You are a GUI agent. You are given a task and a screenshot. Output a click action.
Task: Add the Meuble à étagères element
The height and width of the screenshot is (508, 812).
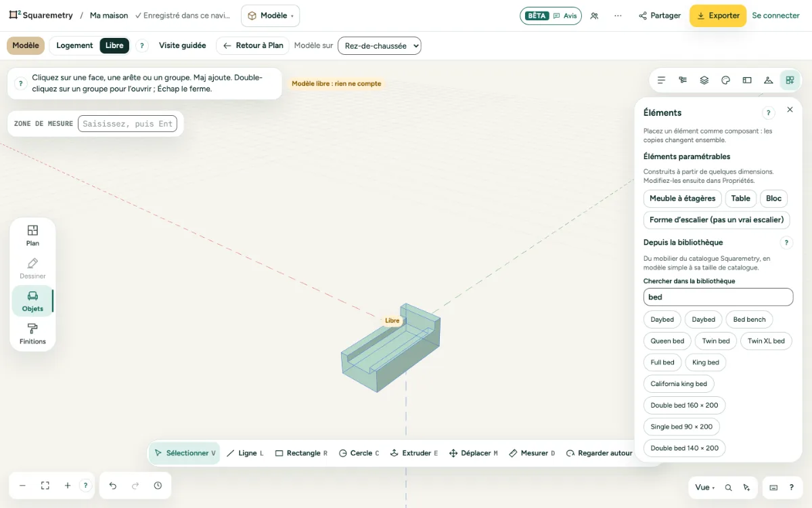click(x=682, y=198)
